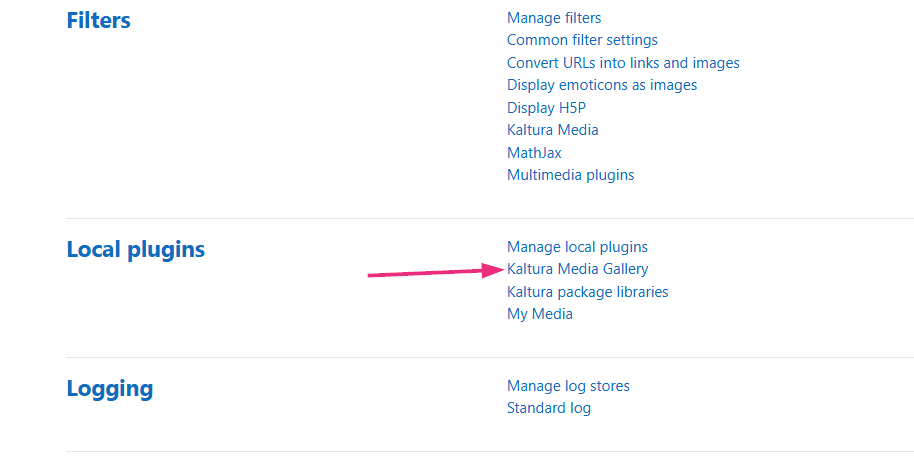Click Manage local plugins
The height and width of the screenshot is (457, 914).
point(577,247)
